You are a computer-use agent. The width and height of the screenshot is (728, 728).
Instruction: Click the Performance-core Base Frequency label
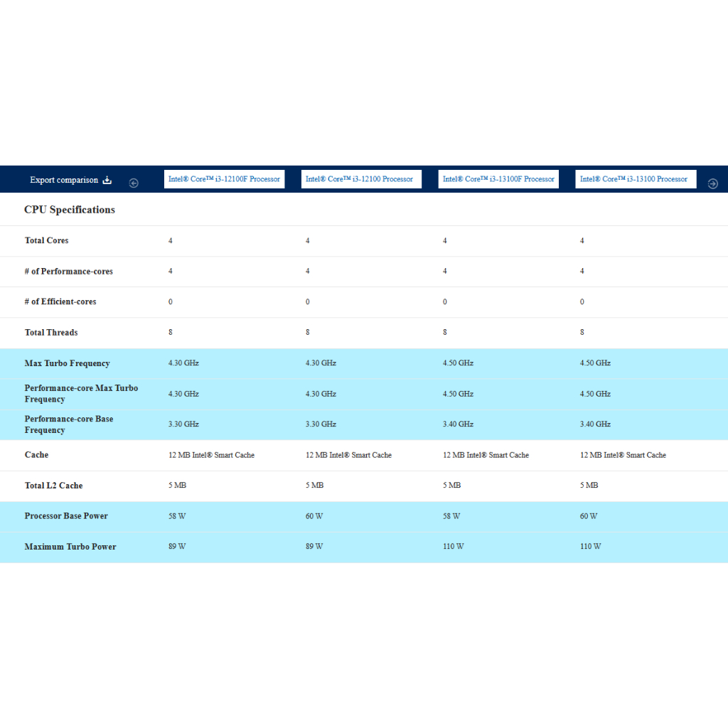69,424
